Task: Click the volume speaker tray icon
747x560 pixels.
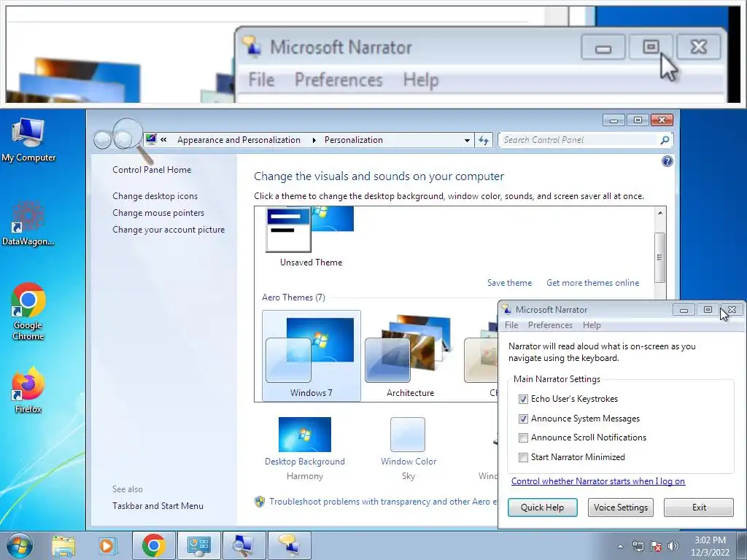Action: pos(673,546)
